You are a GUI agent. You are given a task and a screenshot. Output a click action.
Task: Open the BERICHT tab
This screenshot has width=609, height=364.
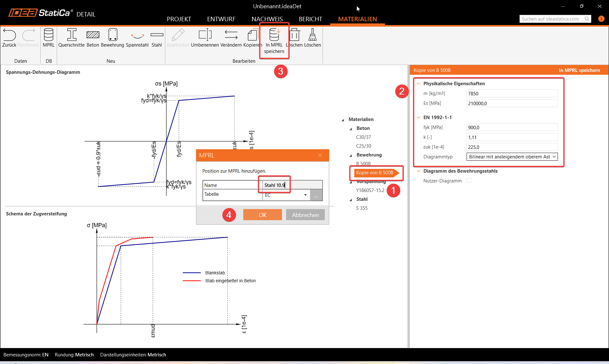click(x=310, y=19)
